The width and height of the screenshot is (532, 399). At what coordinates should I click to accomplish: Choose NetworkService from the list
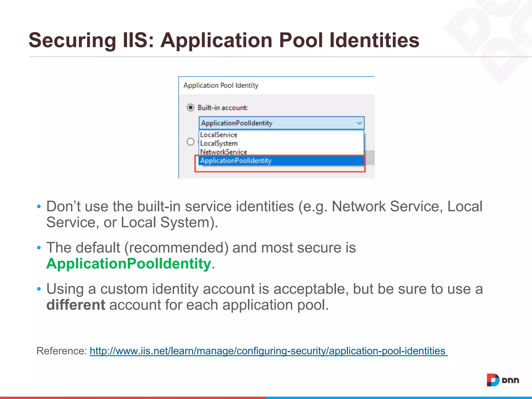281,152
